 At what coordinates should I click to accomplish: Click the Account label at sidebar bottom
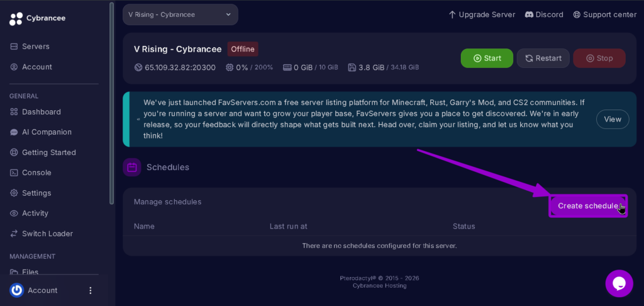tap(43, 290)
